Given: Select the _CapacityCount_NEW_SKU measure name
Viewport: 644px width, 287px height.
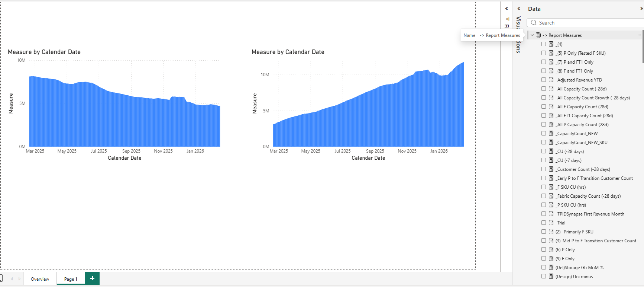Looking at the screenshot, I should point(582,142).
